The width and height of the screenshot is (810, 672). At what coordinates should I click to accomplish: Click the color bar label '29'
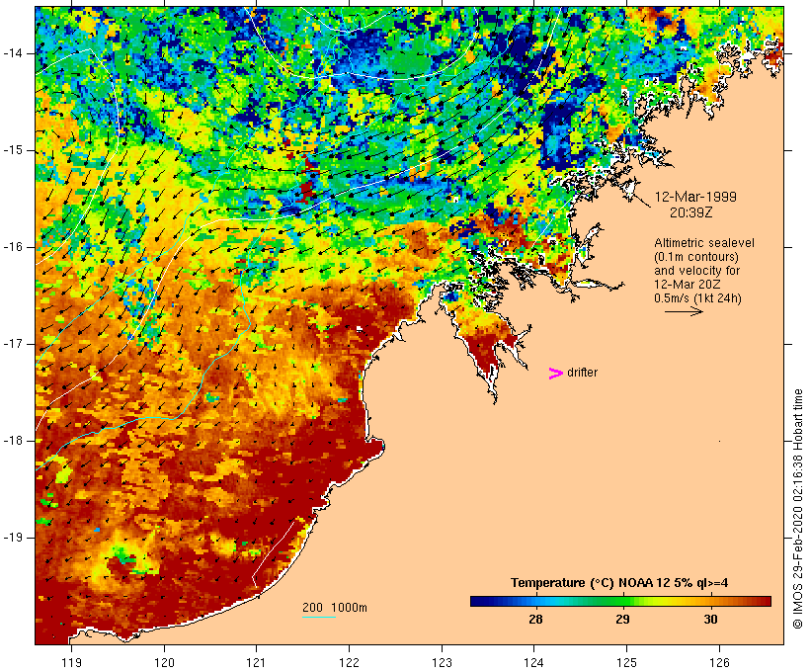(x=622, y=619)
